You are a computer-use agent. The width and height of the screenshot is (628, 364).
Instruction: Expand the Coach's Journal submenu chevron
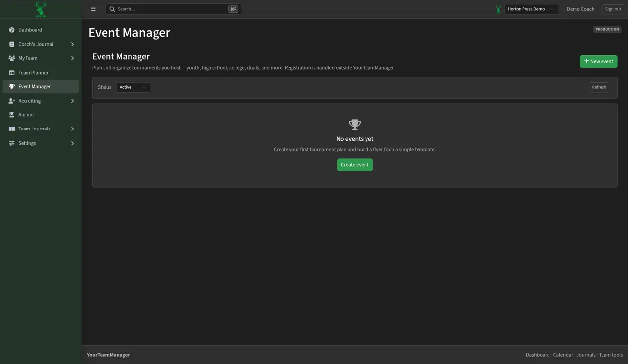72,44
